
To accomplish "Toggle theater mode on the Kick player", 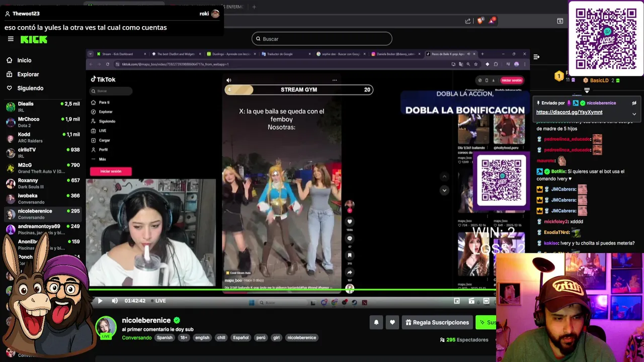I will click(471, 301).
